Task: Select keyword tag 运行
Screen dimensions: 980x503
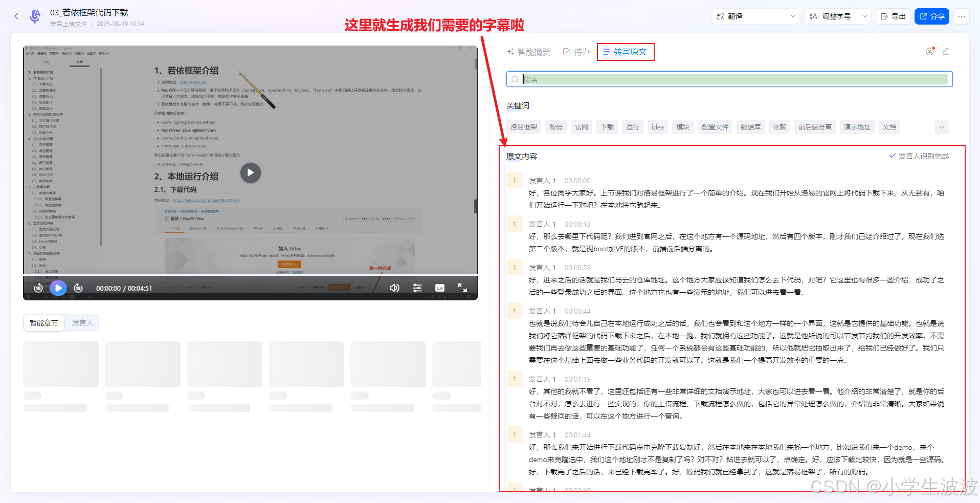Action: pos(633,127)
